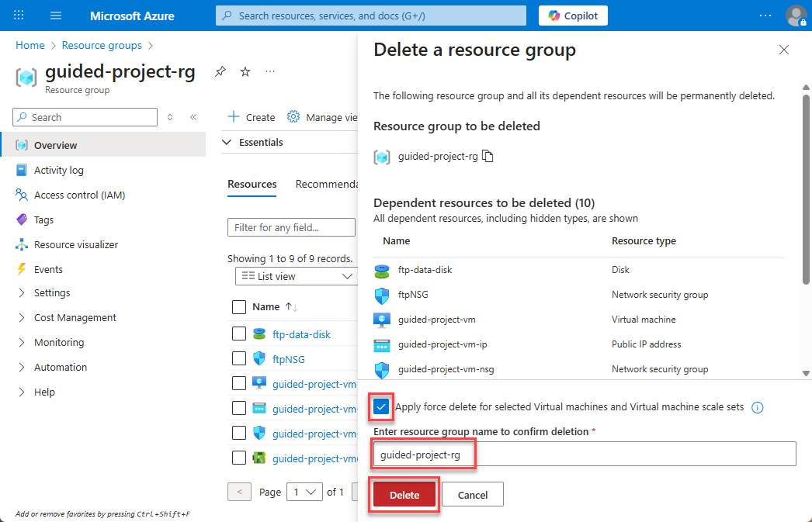The height and width of the screenshot is (522, 812).
Task: Switch to the Resources tab
Action: pyautogui.click(x=252, y=184)
